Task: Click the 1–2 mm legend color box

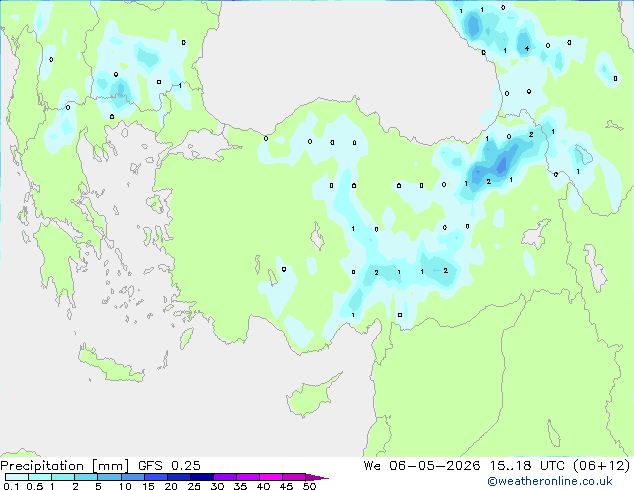Action: 63,477
